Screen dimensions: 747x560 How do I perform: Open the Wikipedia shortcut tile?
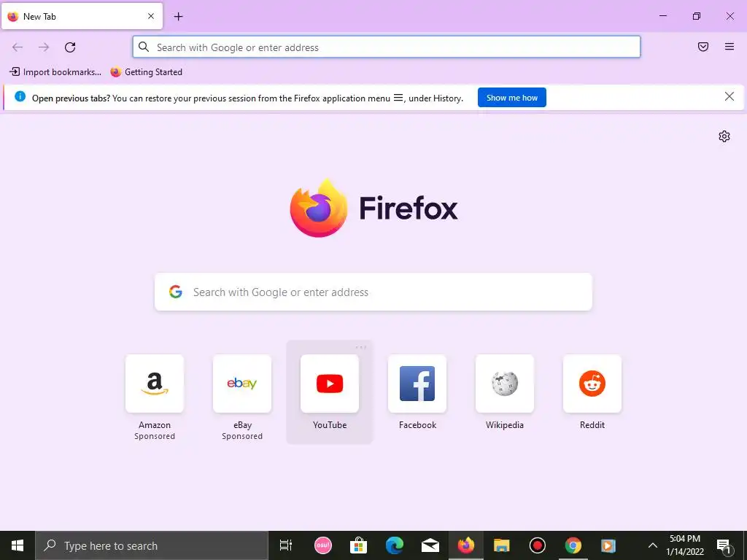505,384
